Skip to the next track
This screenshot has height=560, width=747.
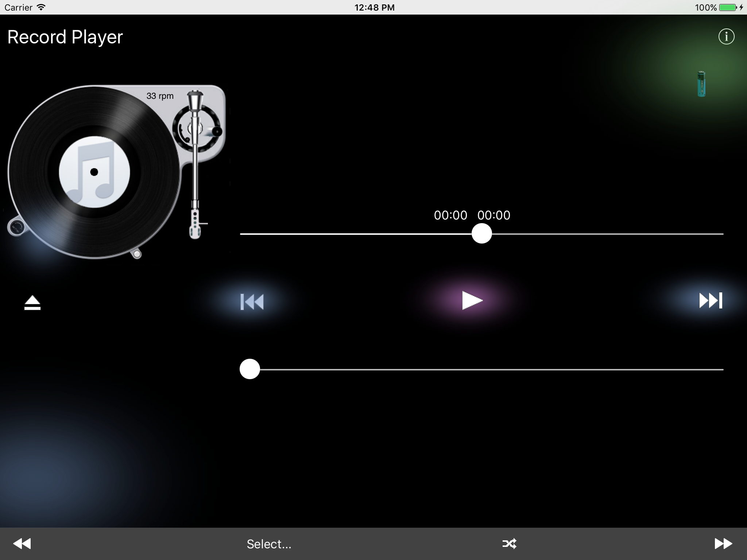pos(711,301)
